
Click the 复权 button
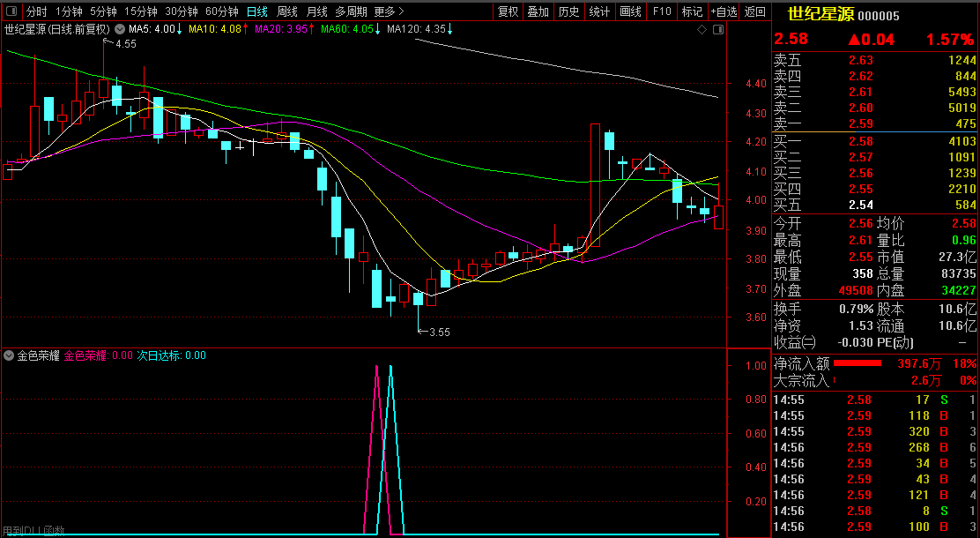[509, 11]
